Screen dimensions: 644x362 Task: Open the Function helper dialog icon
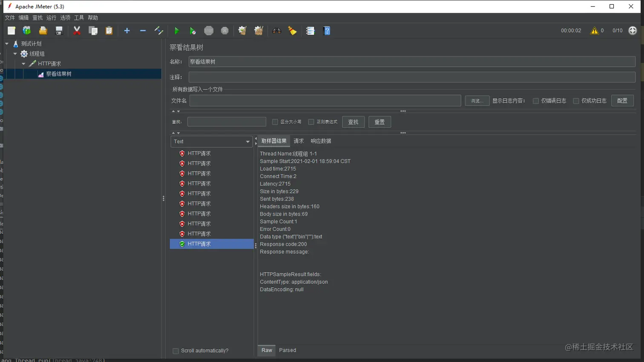310,31
